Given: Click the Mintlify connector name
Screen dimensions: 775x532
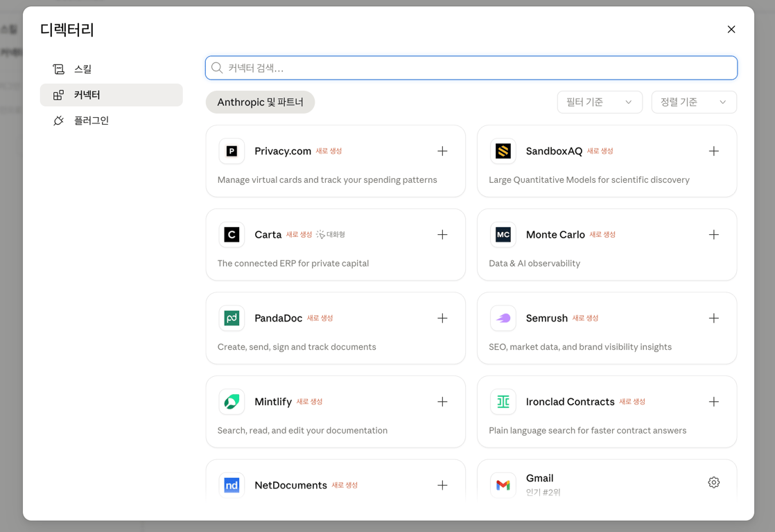Looking at the screenshot, I should point(273,402).
